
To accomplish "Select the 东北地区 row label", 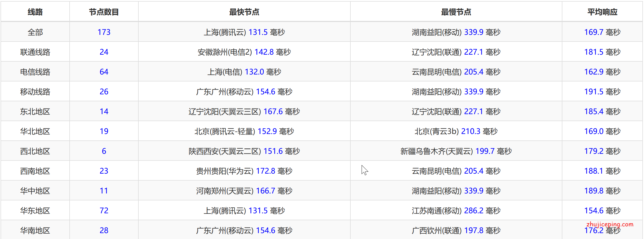I will pyautogui.click(x=35, y=111).
